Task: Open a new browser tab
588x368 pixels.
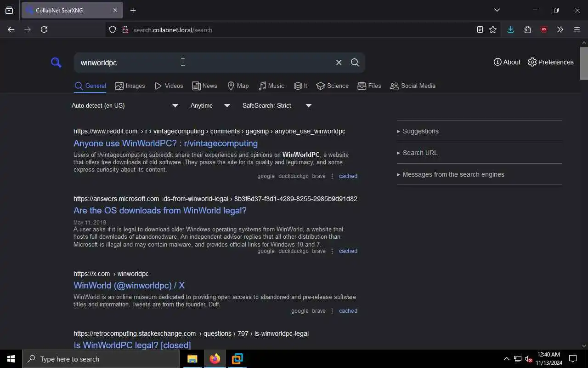Action: point(133,10)
